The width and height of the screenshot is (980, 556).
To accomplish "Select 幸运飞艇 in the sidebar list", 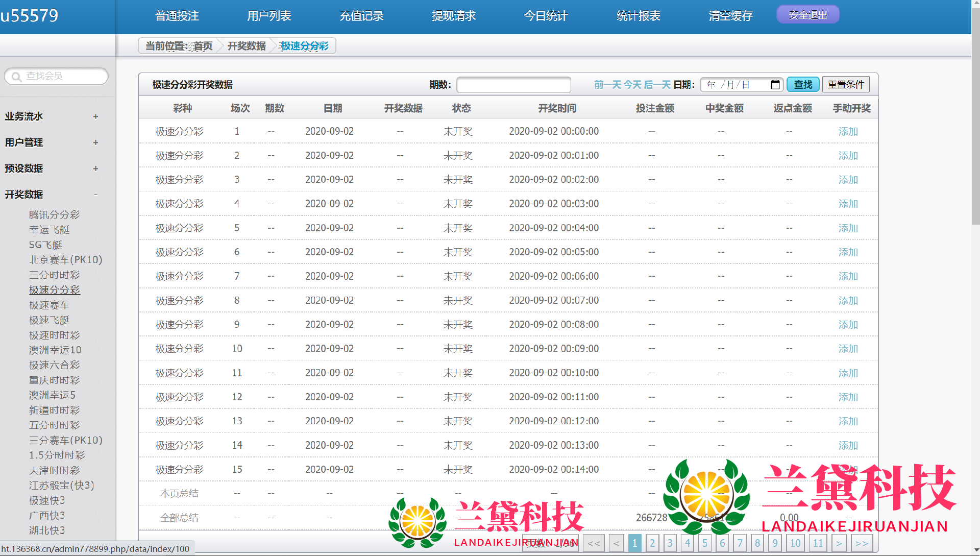I will (49, 230).
